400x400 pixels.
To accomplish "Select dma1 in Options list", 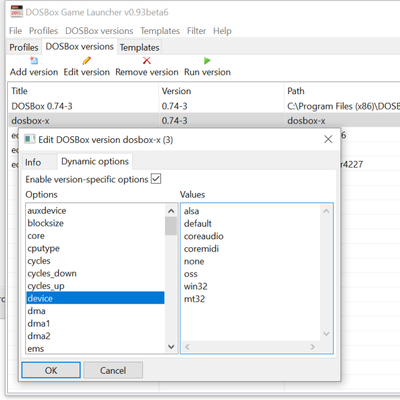I will pos(95,323).
